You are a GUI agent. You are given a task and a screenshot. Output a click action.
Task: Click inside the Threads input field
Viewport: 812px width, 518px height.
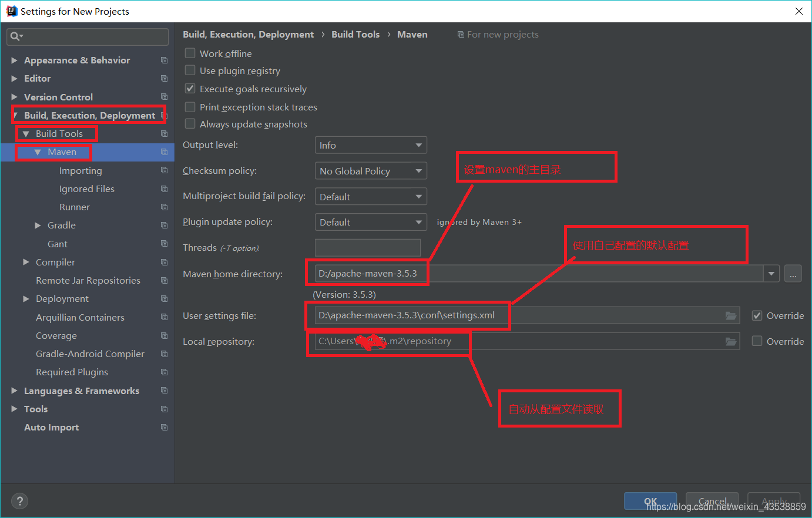pyautogui.click(x=368, y=248)
